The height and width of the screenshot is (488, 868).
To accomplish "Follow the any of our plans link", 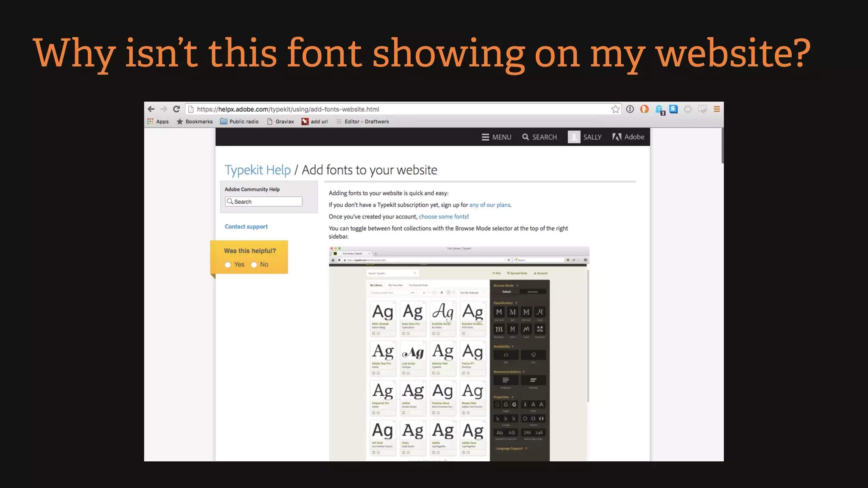I will pyautogui.click(x=490, y=205).
